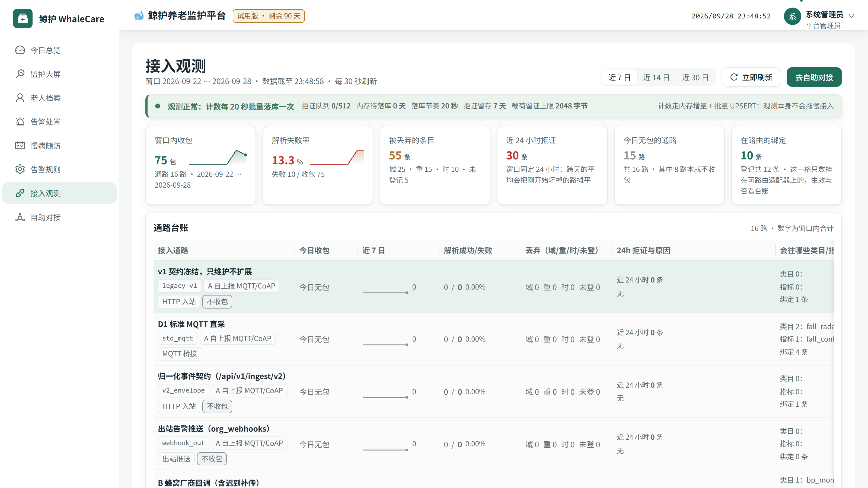This screenshot has width=868, height=488.
Task: Open the 近 24 小时拒证 stat card
Action: [552, 165]
